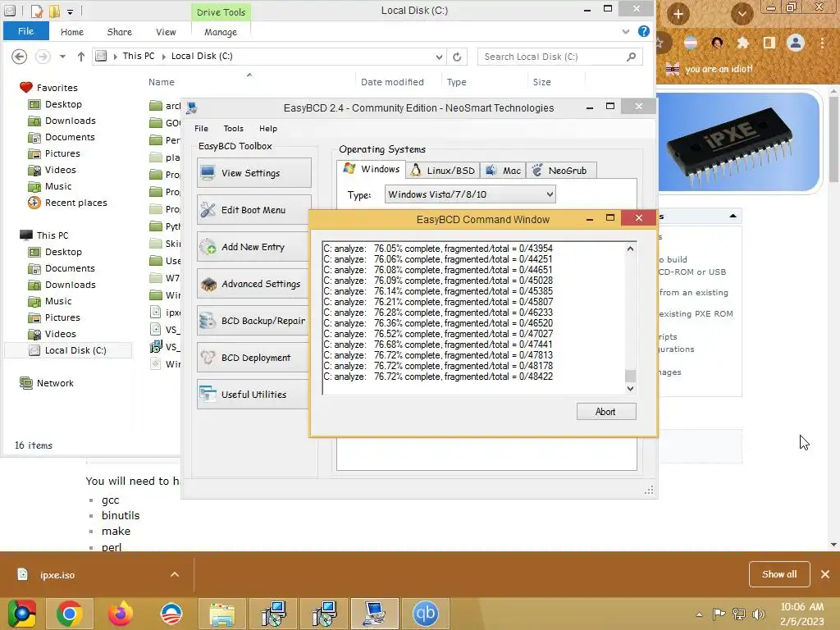Switch to the Linux/BSD tab
This screenshot has width=840, height=630.
click(442, 171)
